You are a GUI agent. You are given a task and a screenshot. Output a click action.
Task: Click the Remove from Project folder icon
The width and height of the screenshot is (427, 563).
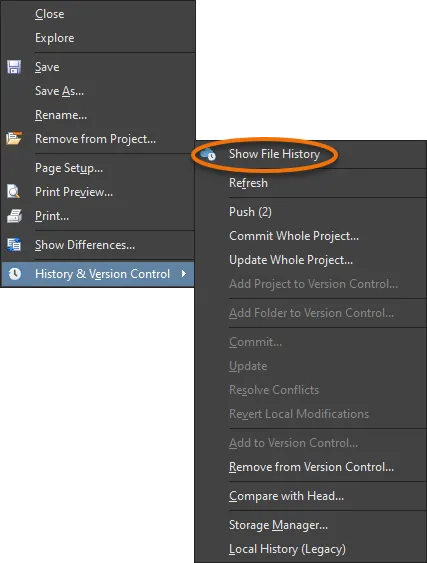coord(14,139)
